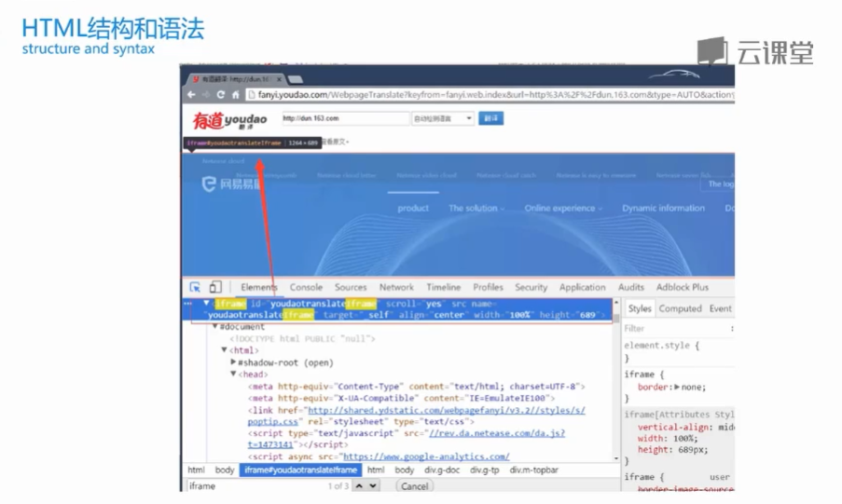This screenshot has height=504, width=842.
Task: Open the Sources tab
Action: pos(351,287)
